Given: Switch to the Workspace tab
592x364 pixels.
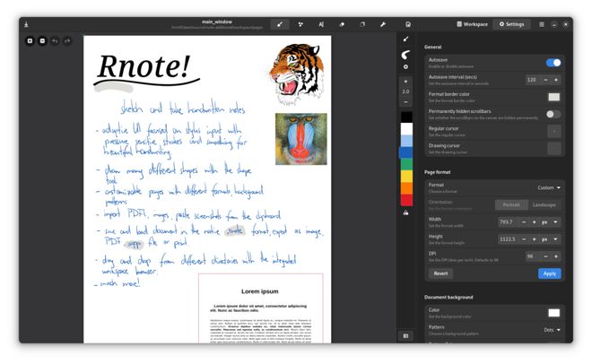Looking at the screenshot, I should pyautogui.click(x=473, y=24).
